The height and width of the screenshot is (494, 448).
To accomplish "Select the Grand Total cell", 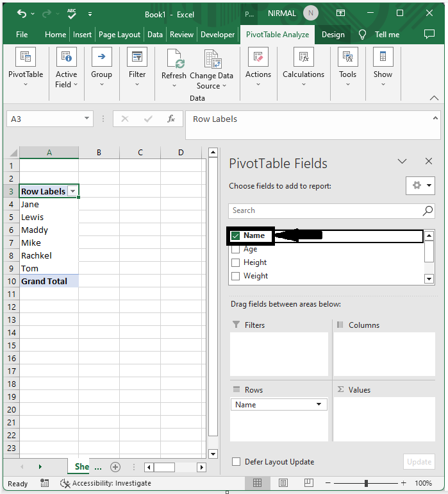I will [x=49, y=281].
